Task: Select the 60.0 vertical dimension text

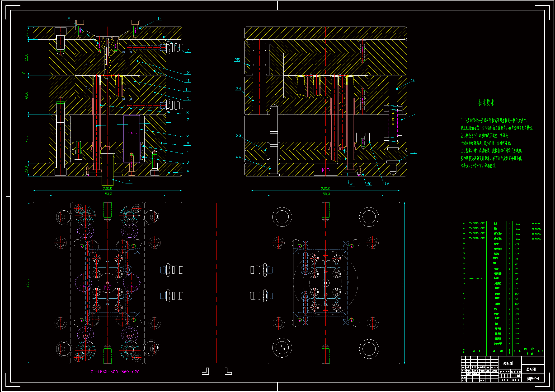Action: point(26,95)
